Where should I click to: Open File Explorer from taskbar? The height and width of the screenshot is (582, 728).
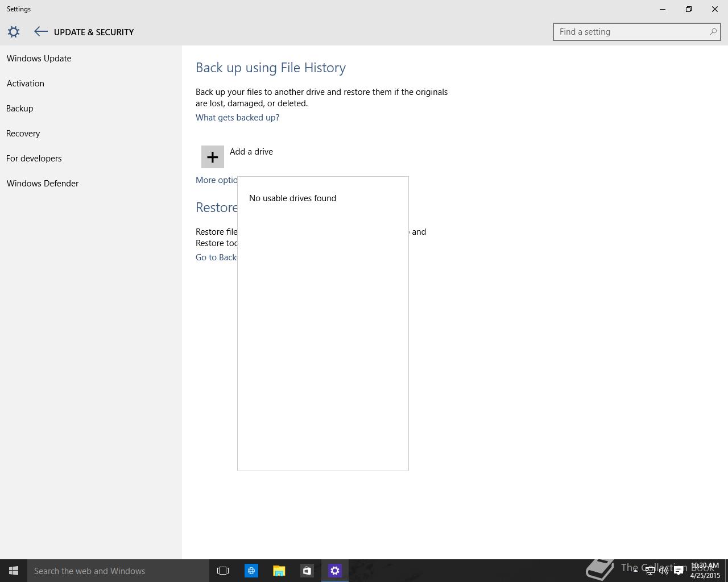tap(279, 571)
